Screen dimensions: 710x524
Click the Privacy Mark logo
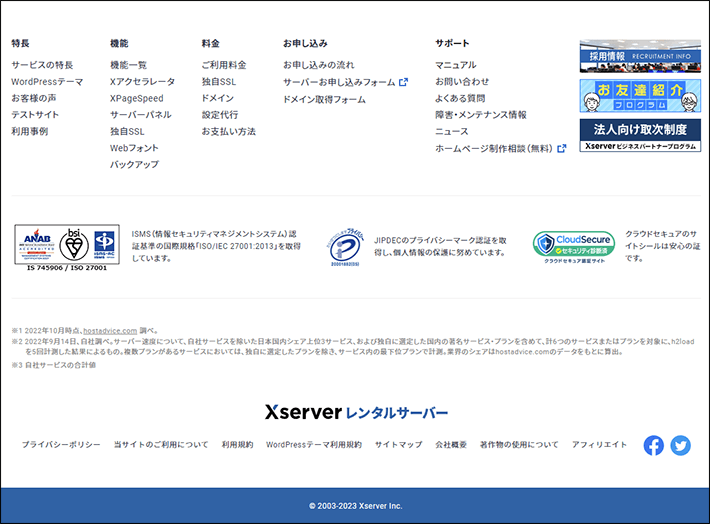pyautogui.click(x=345, y=247)
